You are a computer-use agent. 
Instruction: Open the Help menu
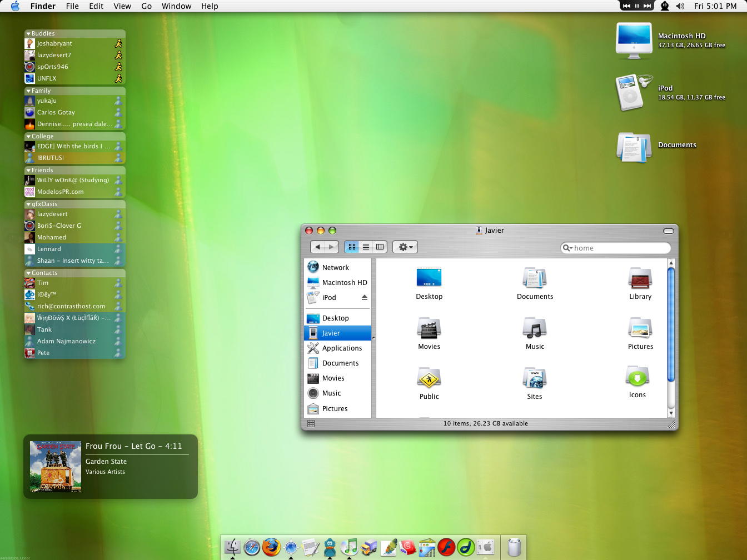coord(210,6)
